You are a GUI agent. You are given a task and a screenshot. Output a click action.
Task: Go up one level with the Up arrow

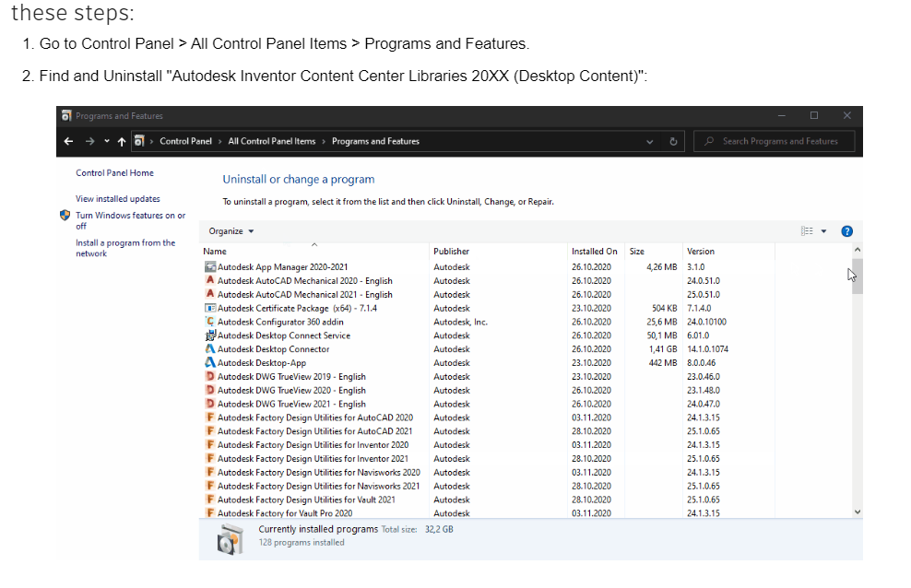[x=122, y=141]
